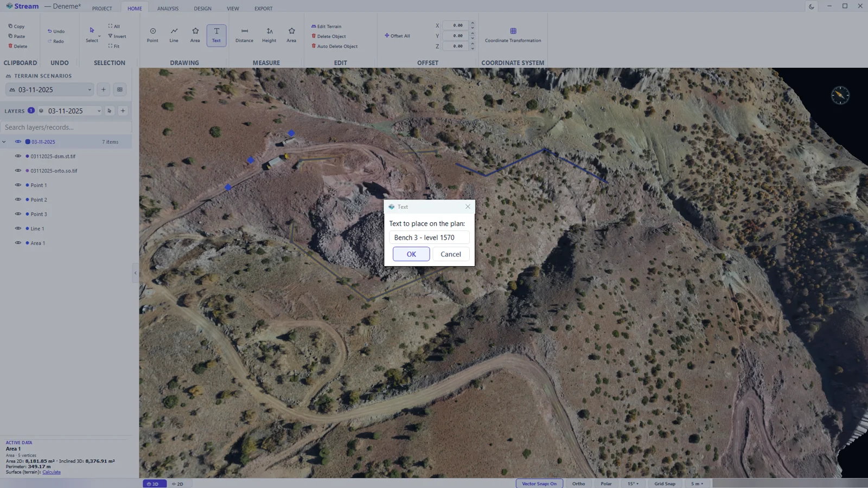
Task: Open Coordinate Transformation
Action: (513, 35)
